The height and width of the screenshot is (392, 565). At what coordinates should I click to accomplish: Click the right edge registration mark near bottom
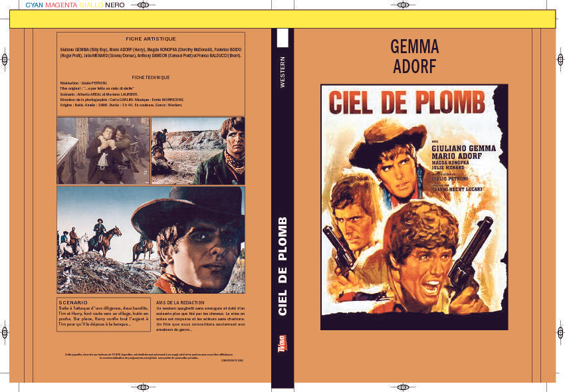pos(560,332)
